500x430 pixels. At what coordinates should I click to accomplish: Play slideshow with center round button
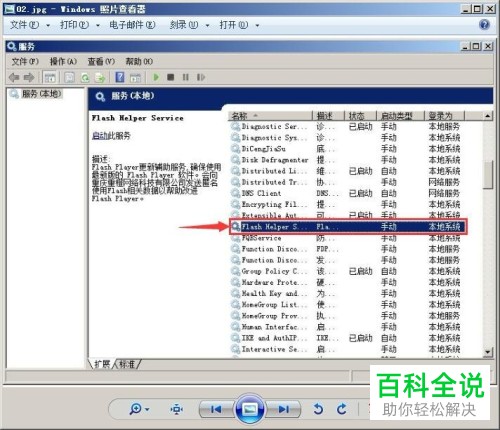[x=250, y=409]
